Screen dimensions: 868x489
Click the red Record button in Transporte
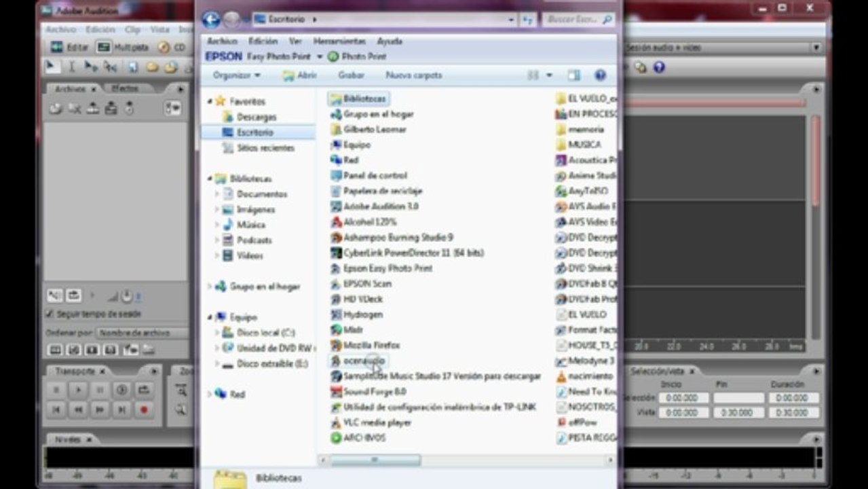pyautogui.click(x=143, y=410)
